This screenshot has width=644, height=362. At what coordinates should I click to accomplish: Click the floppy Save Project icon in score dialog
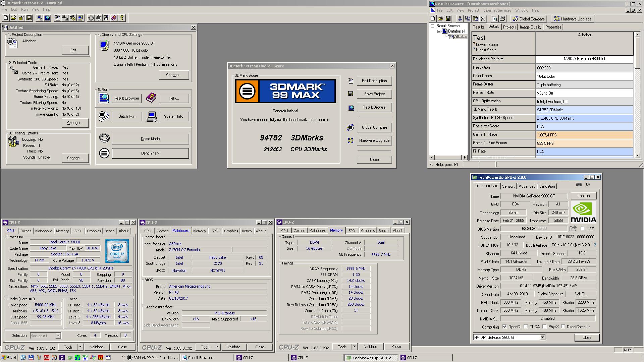click(x=351, y=94)
